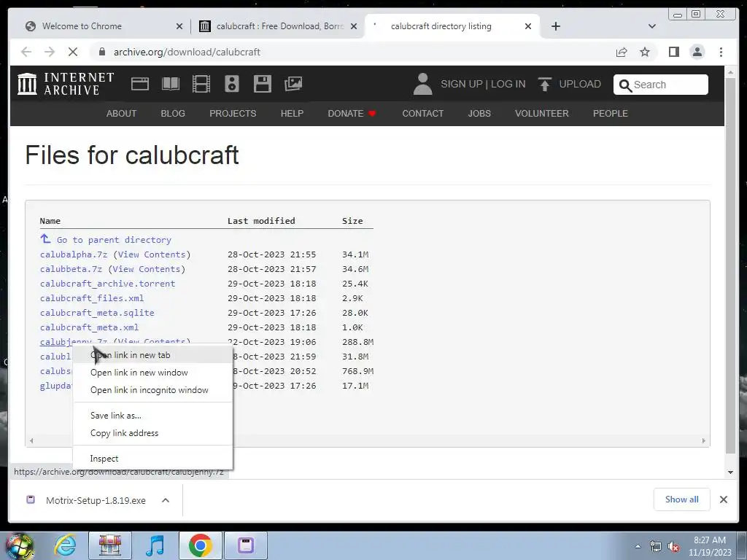
Task: Click the Chrome forward arrow
Action: coord(50,52)
